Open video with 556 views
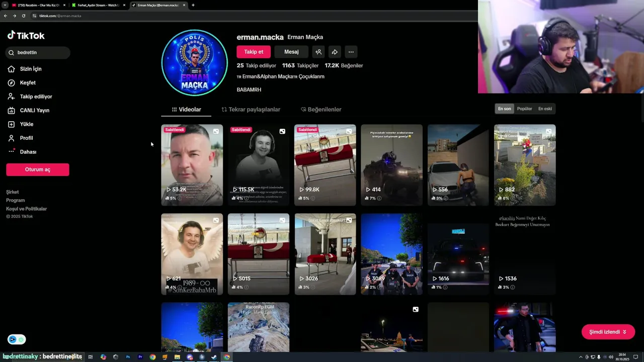644x362 pixels. [458, 165]
